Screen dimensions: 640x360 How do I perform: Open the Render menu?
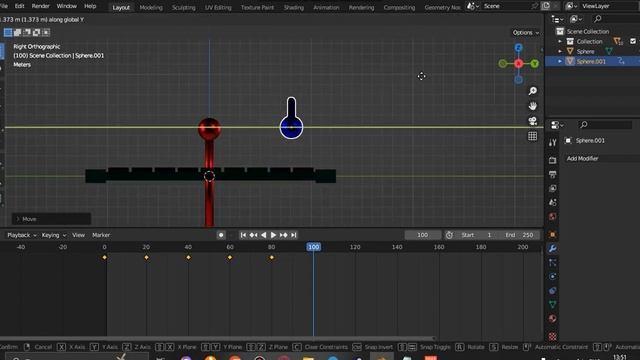[x=40, y=6]
